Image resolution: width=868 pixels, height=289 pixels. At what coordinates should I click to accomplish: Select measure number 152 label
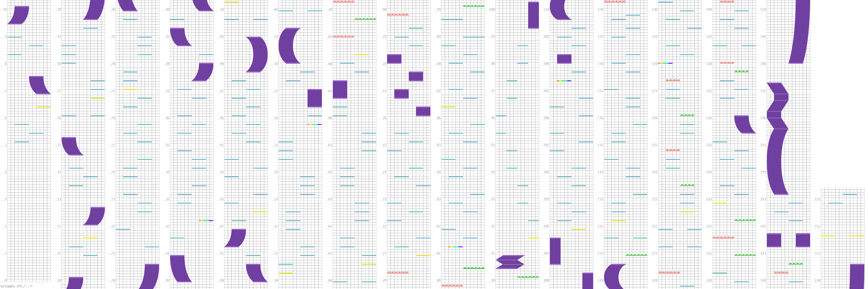[x=817, y=226]
